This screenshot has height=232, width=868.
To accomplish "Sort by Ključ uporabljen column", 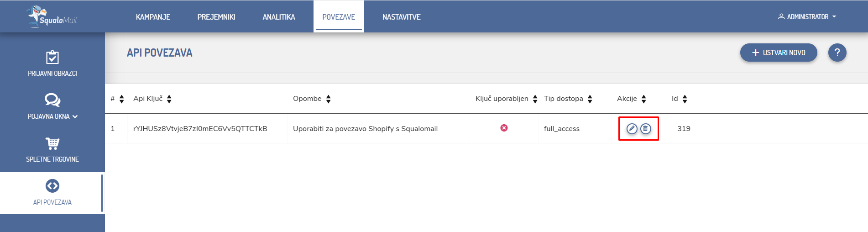I will (x=535, y=99).
